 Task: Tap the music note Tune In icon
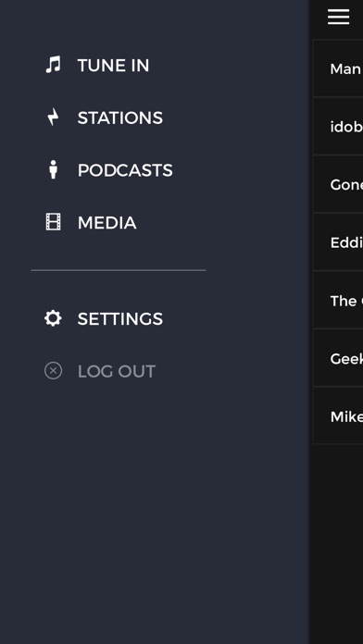pos(53,65)
